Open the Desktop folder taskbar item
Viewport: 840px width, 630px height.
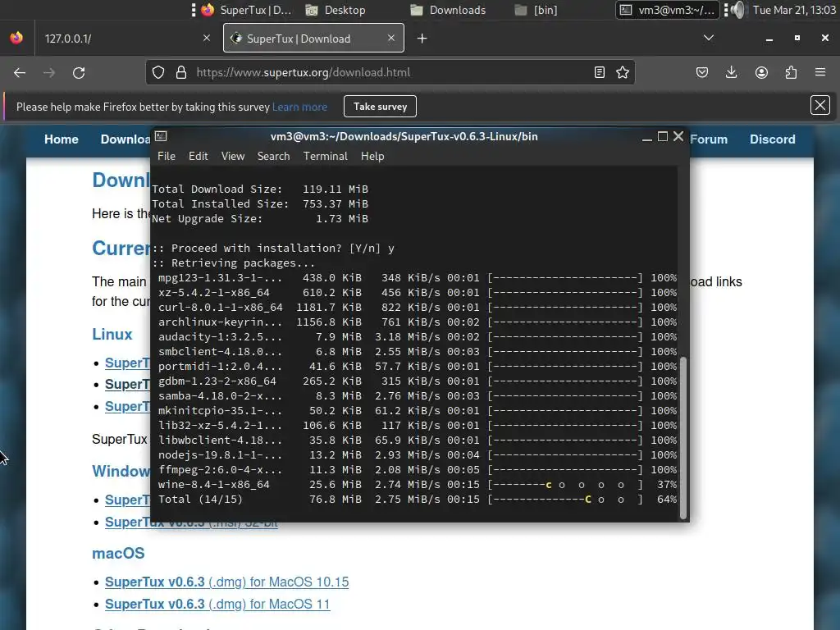click(x=336, y=10)
